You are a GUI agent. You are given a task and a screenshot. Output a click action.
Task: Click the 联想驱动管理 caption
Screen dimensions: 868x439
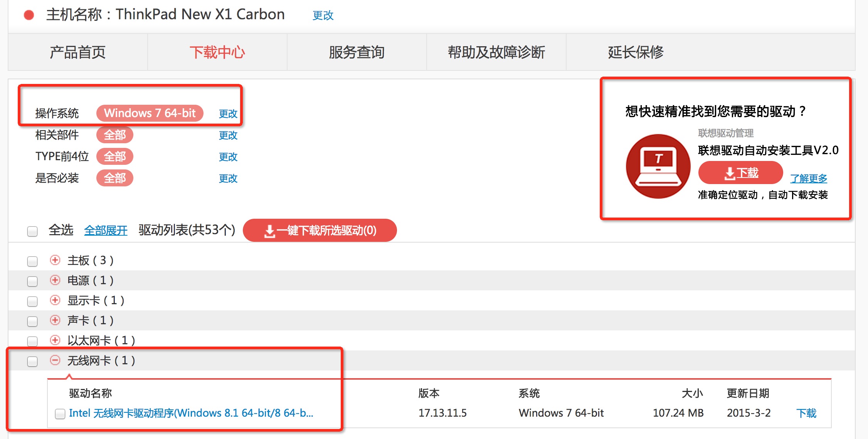point(726,133)
